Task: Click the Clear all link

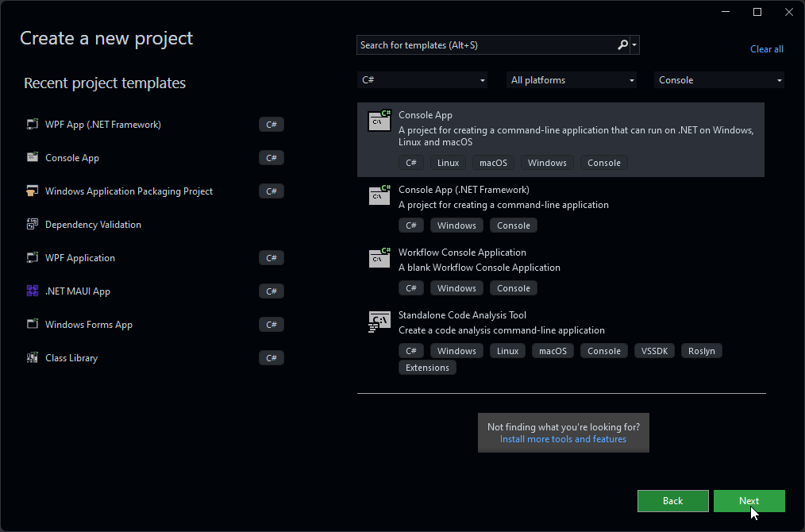Action: tap(765, 48)
